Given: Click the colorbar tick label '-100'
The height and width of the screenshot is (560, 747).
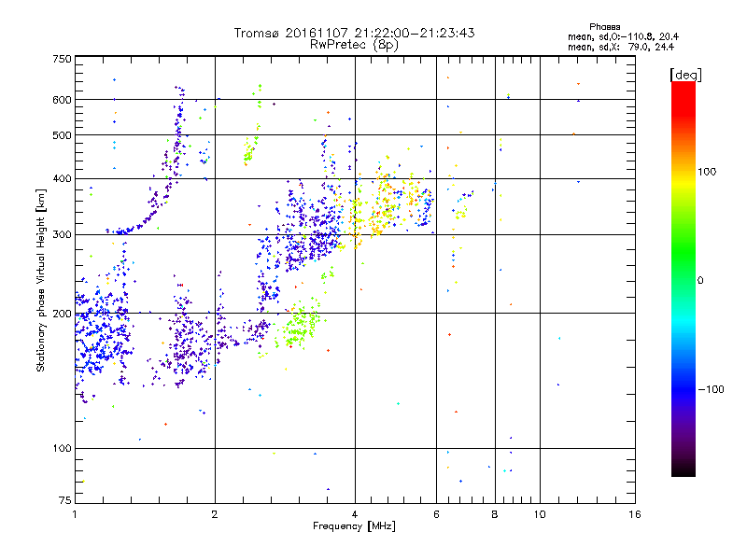Looking at the screenshot, I should [x=712, y=389].
